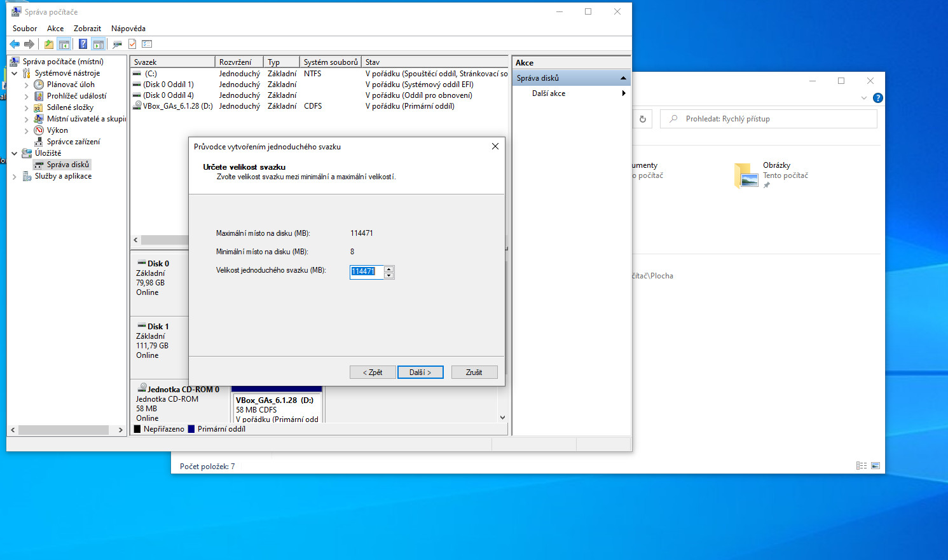This screenshot has height=560, width=948.
Task: Click the Sdílené složky icon
Action: 39,107
